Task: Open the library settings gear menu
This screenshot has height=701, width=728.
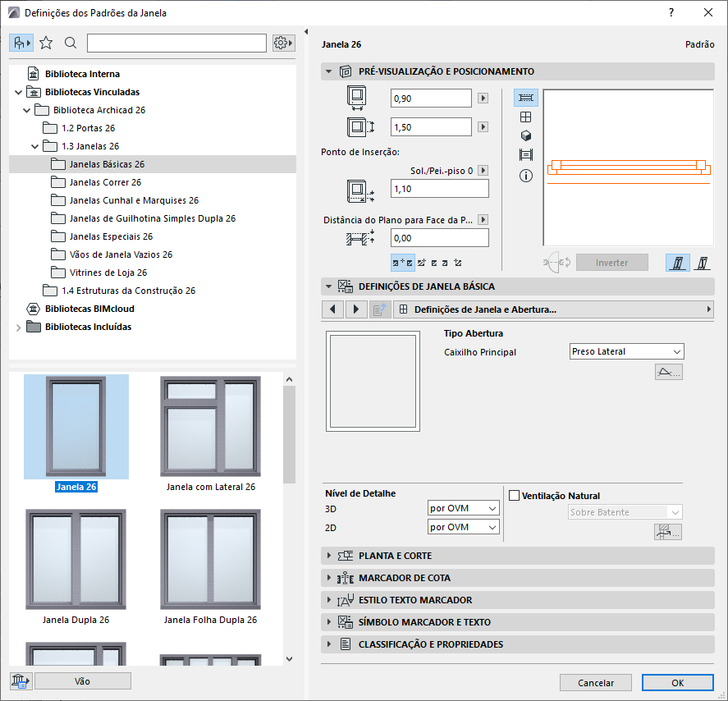Action: 283,43
